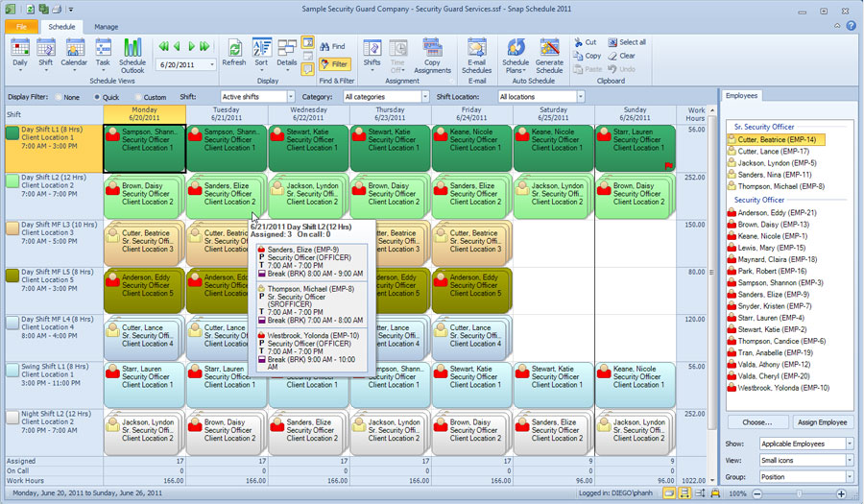The height and width of the screenshot is (504, 864).
Task: Select the Custom display filter
Action: click(x=151, y=97)
